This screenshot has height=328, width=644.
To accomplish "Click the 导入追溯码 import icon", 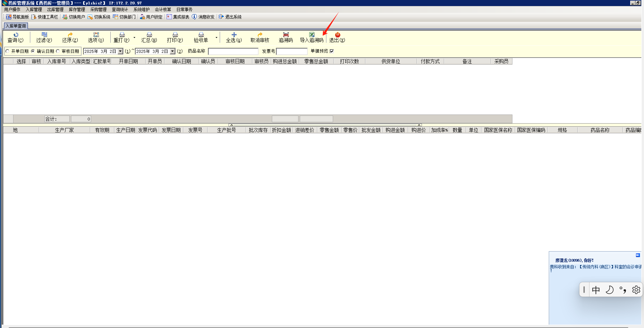I will (x=312, y=35).
